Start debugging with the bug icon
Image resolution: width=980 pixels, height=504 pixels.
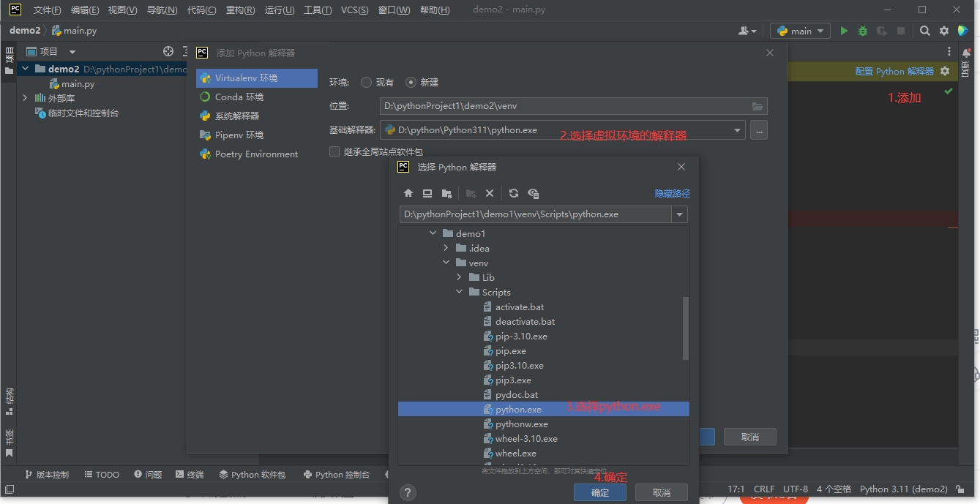[x=863, y=31]
